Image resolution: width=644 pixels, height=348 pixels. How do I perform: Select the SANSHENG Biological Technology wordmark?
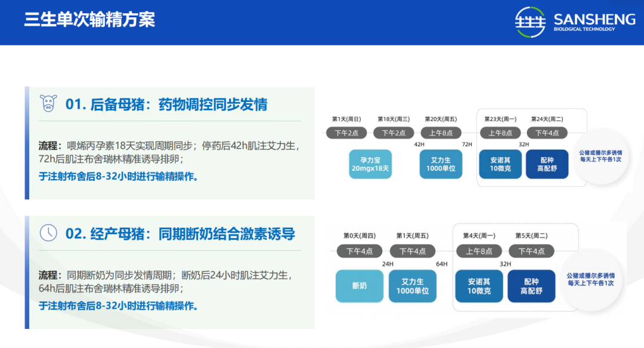click(595, 22)
